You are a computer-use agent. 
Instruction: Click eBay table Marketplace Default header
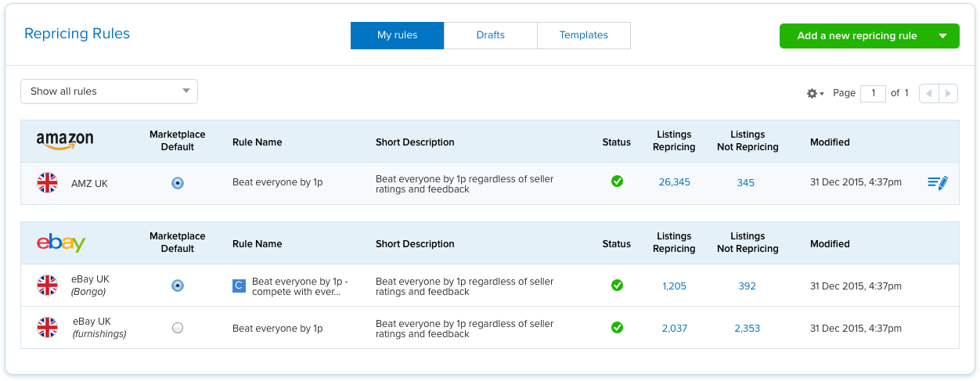pos(178,243)
